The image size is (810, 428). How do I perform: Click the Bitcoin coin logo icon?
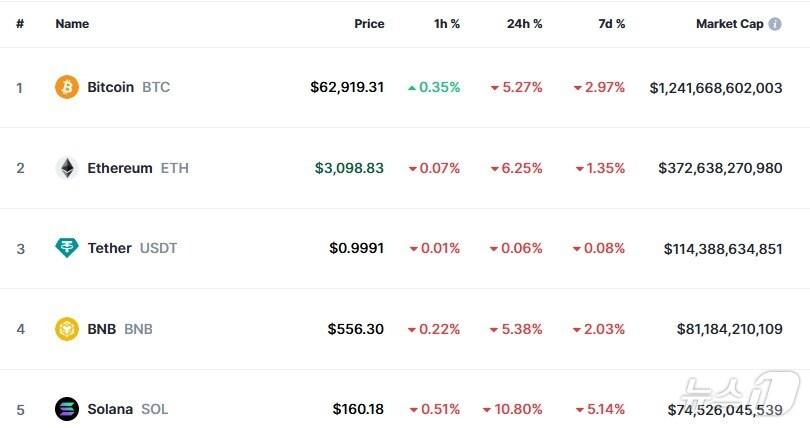[x=67, y=87]
